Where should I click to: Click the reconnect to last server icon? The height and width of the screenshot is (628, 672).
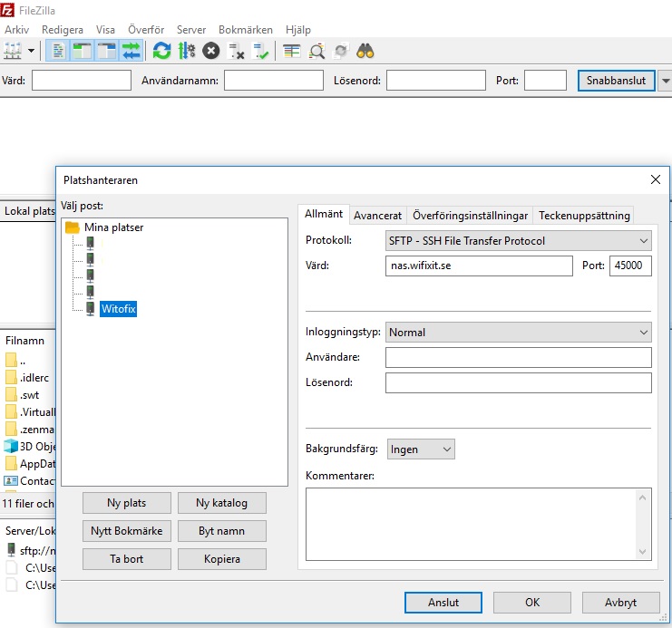[261, 52]
